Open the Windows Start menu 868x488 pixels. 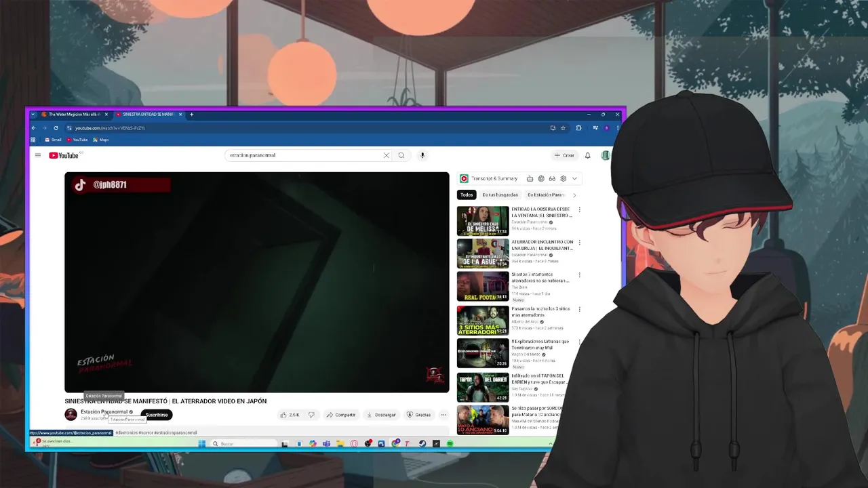pos(201,444)
